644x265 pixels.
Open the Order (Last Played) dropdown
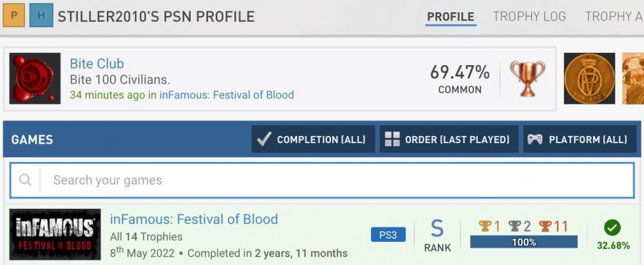[x=449, y=139]
